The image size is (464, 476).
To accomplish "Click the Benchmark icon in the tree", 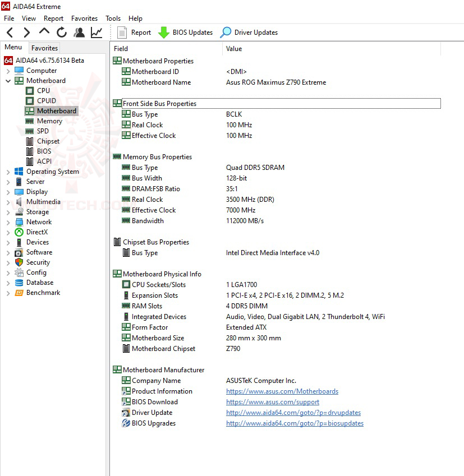I will (x=19, y=293).
